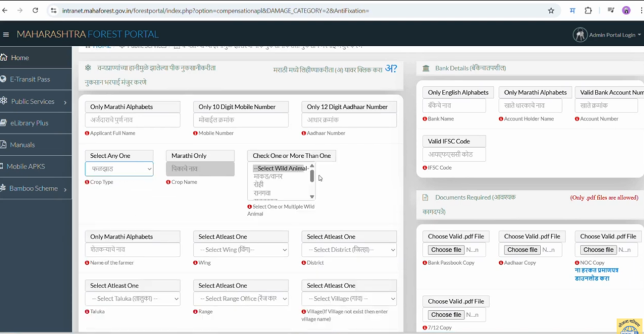This screenshot has width=644, height=334.
Task: Choose file for Bank Passbook Copy
Action: coord(446,250)
